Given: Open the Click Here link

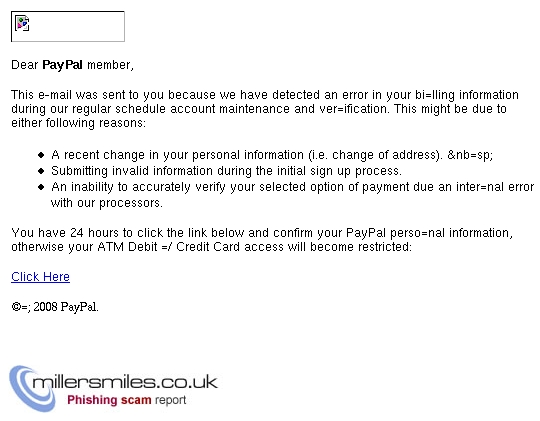Looking at the screenshot, I should point(40,277).
